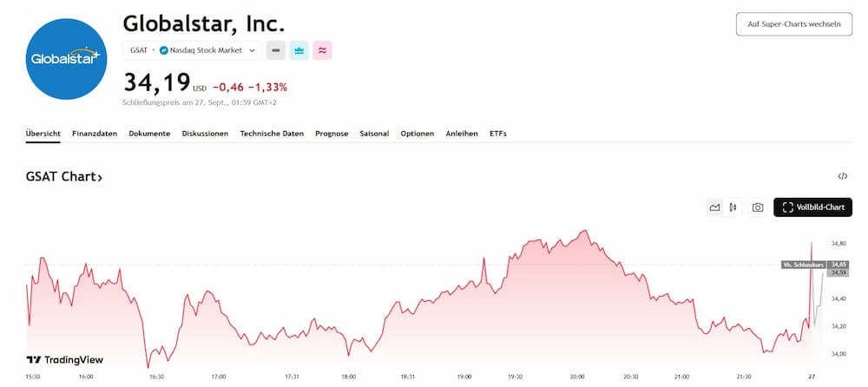Click Auf Super-Charts wechseln button

793,24
